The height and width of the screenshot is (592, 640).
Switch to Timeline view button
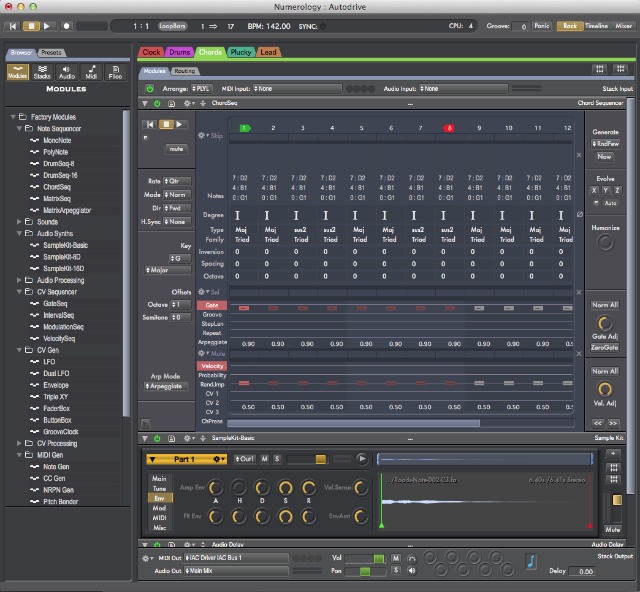(596, 26)
